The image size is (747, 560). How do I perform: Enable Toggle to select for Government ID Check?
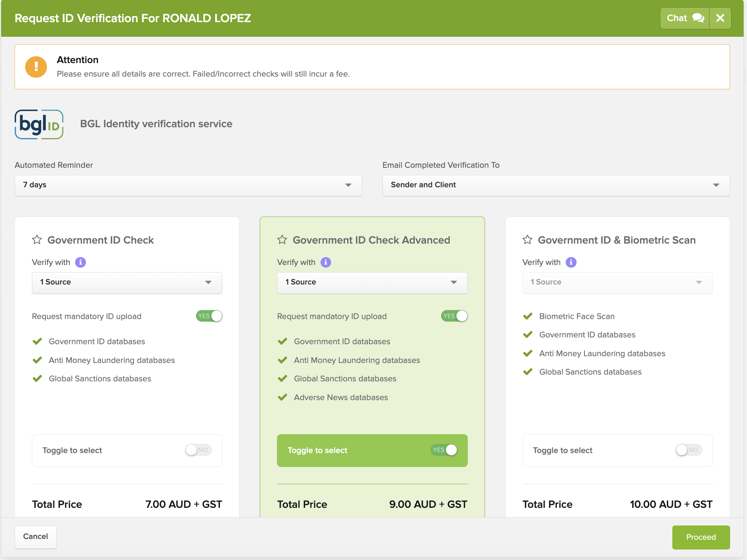click(199, 450)
